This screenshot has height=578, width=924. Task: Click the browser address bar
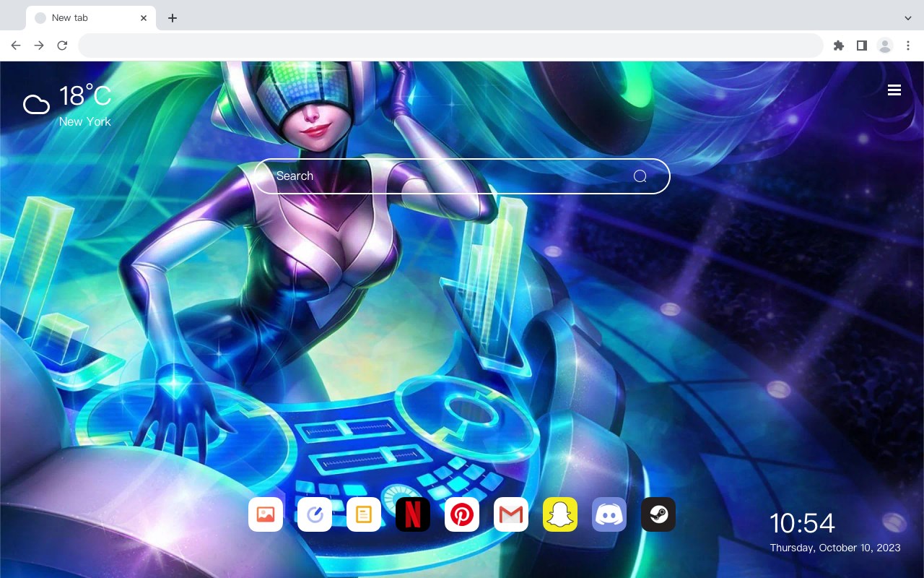click(450, 46)
